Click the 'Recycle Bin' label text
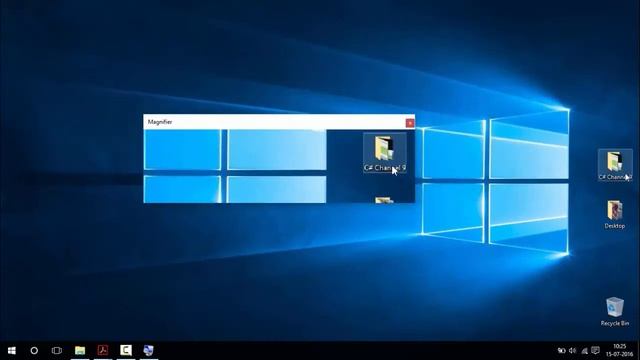Screen dimensions: 640x360 coord(615,323)
